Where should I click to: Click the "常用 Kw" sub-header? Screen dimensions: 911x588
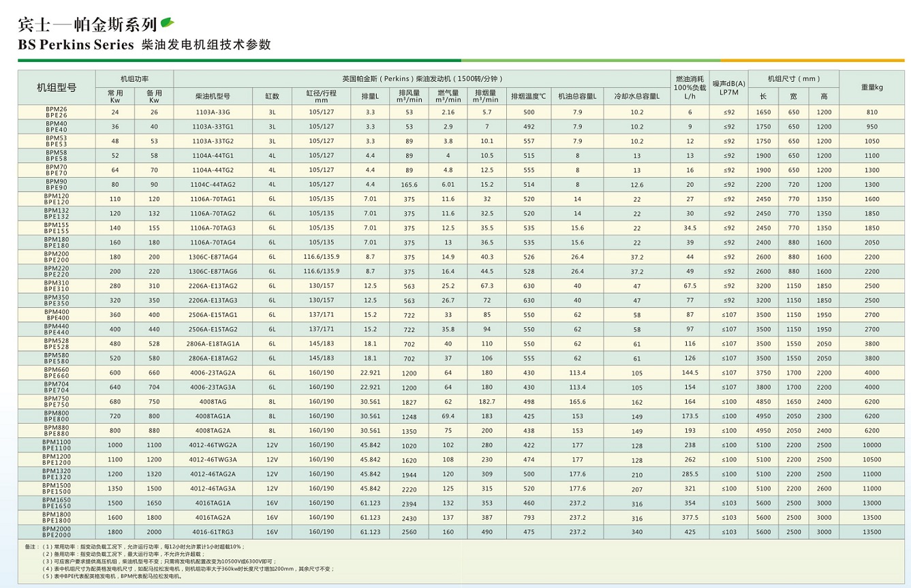(x=115, y=96)
